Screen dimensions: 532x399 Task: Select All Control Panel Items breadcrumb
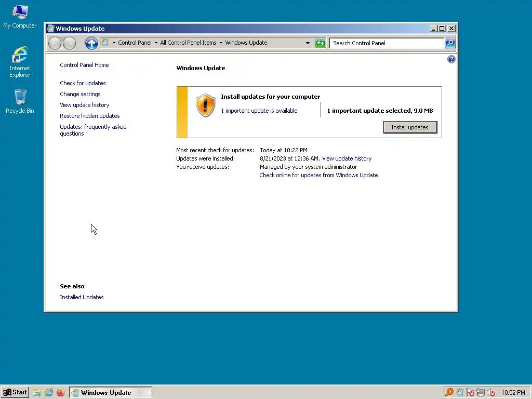pos(188,43)
